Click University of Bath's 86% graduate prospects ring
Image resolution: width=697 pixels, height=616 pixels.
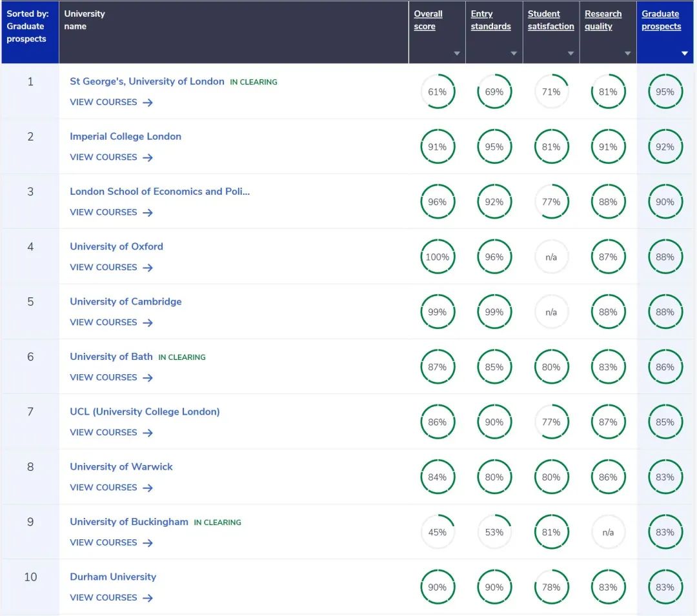pyautogui.click(x=665, y=367)
